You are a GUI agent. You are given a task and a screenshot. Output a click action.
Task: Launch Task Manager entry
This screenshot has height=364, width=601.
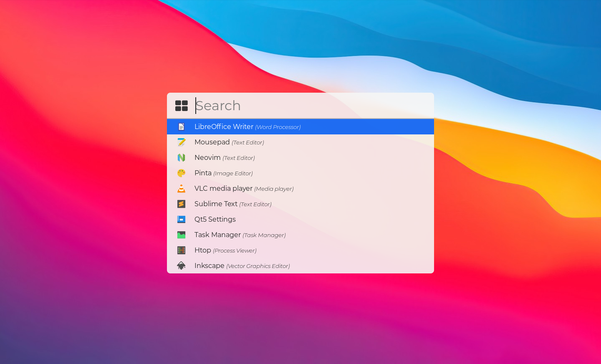click(x=300, y=235)
